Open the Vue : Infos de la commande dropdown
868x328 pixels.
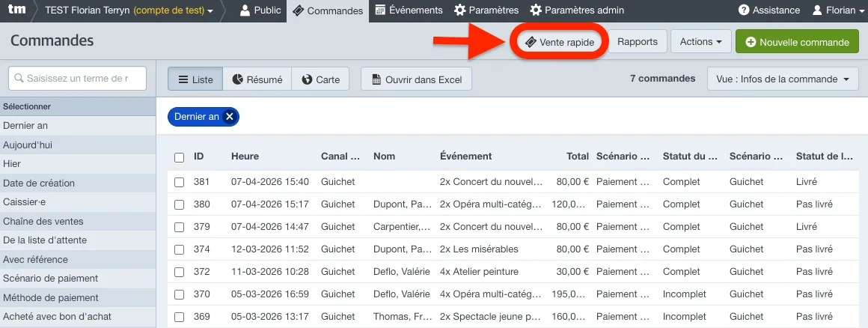(783, 79)
